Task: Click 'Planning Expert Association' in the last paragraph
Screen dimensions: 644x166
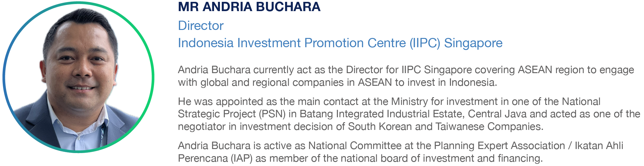Action: tap(499, 146)
